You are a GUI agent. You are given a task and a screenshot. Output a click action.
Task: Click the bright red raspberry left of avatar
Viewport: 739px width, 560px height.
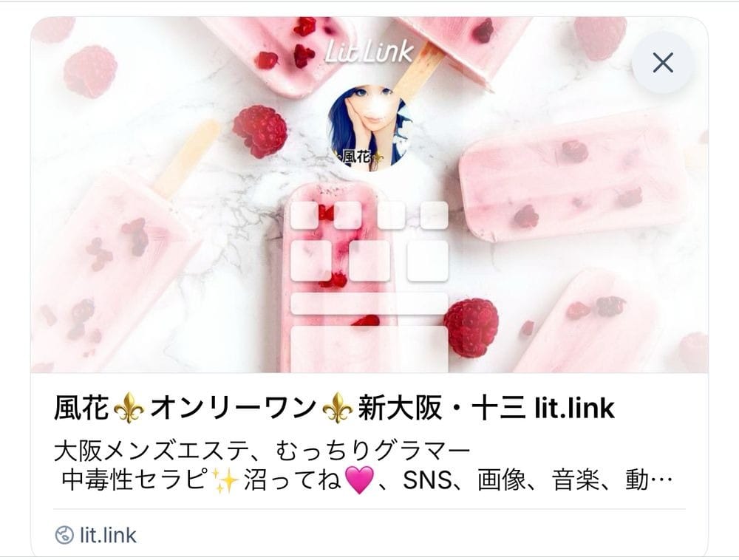coord(260,131)
